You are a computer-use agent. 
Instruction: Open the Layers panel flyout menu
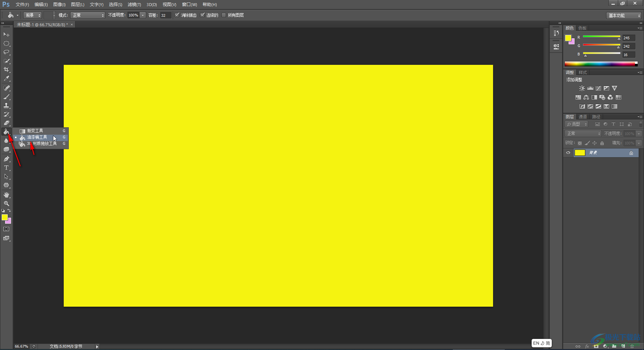pyautogui.click(x=640, y=117)
